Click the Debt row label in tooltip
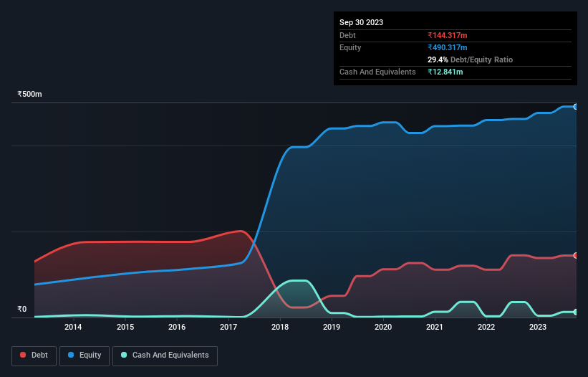 click(x=347, y=35)
